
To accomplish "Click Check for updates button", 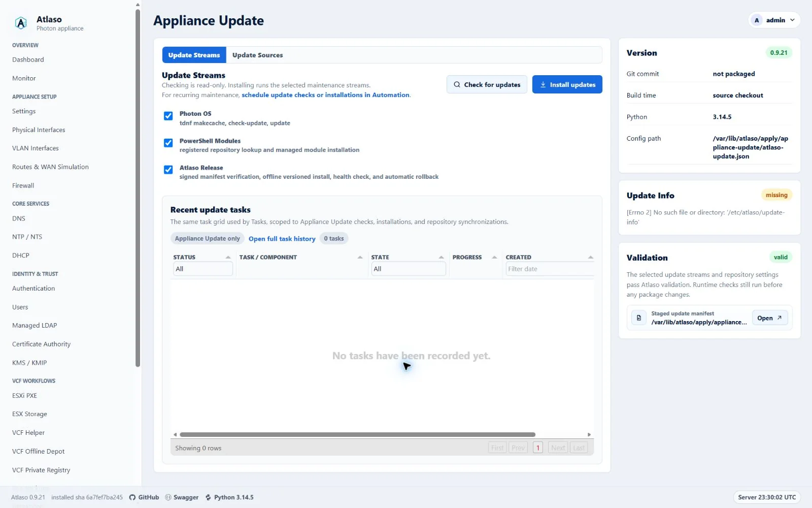I will click(x=487, y=85).
